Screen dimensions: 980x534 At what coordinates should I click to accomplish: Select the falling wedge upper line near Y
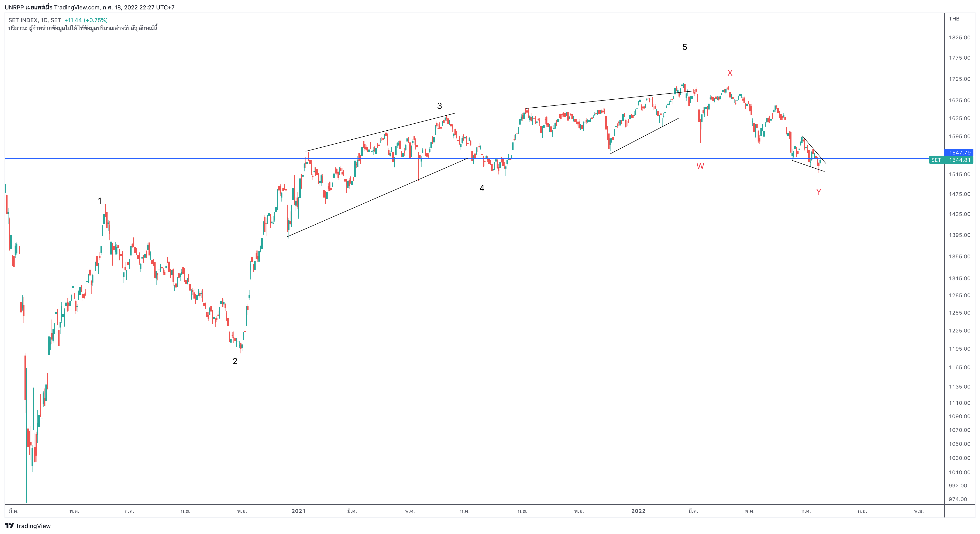(814, 150)
